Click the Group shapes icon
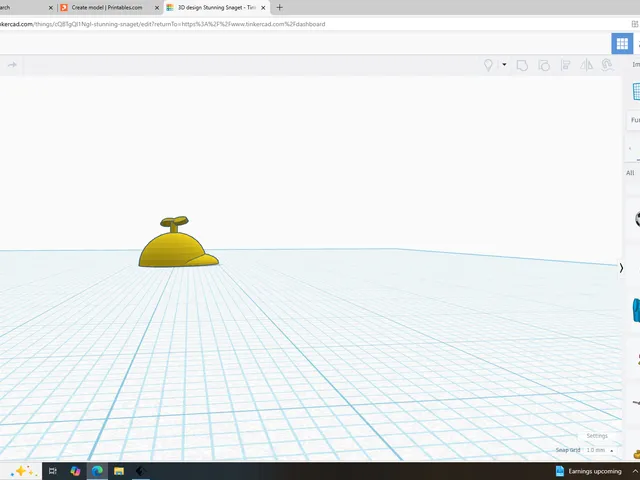The image size is (640, 480). pos(522,65)
